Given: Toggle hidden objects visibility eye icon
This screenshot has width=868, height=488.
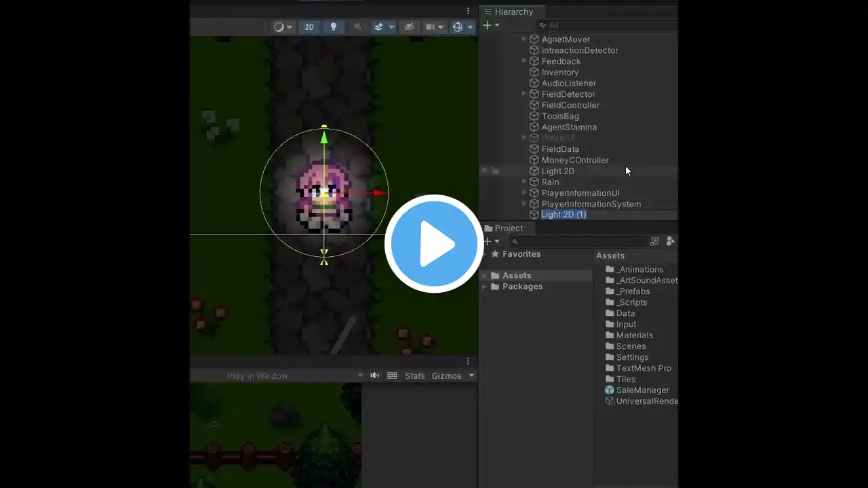Looking at the screenshot, I should [409, 27].
